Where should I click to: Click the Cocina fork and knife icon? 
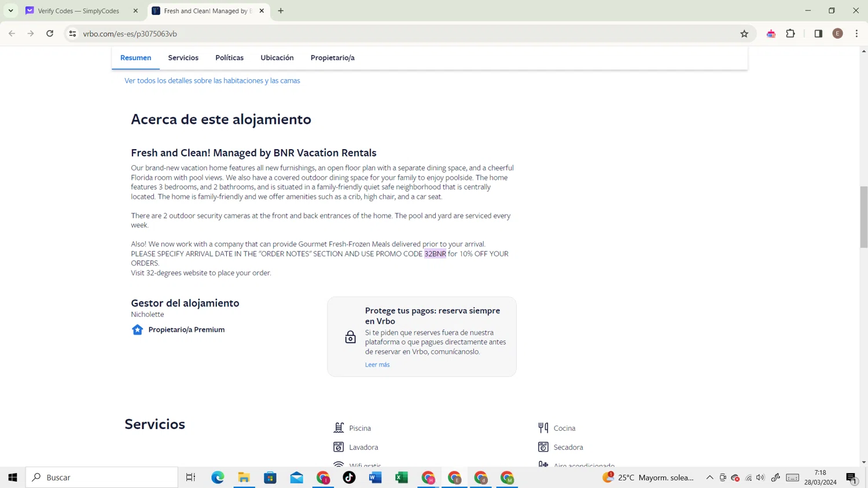(x=543, y=428)
